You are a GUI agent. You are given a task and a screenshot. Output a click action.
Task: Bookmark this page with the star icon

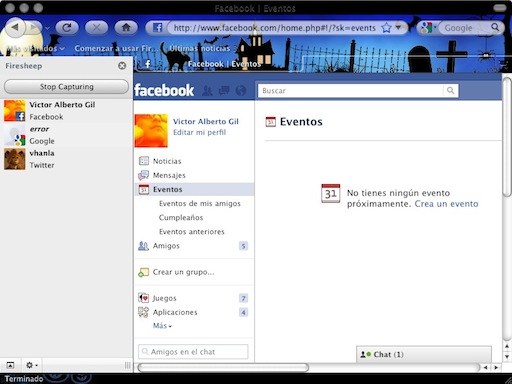(x=386, y=28)
